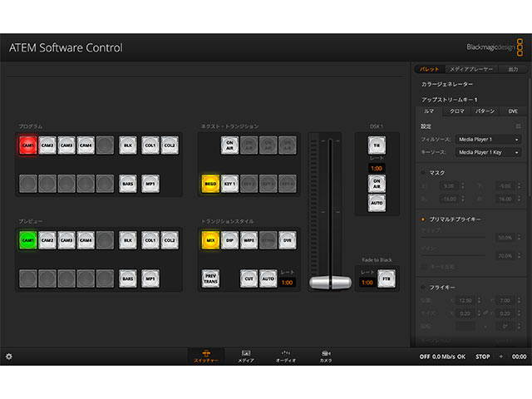Select COL1 on the Program bus

click(x=150, y=145)
